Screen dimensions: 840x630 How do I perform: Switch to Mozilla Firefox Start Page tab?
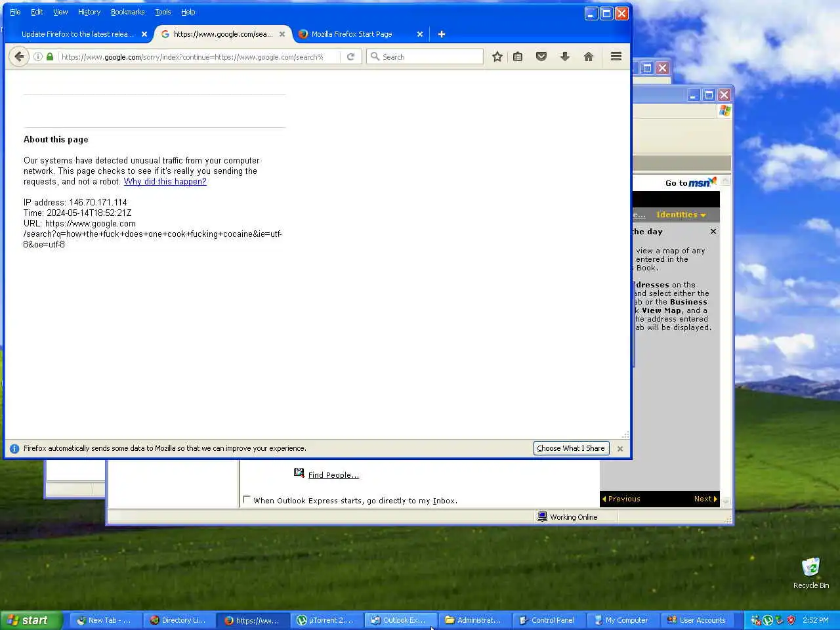click(x=352, y=34)
